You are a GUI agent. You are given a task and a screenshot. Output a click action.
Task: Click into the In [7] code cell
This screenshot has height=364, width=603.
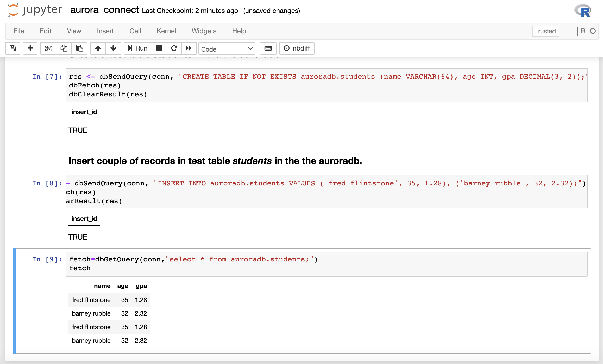[x=326, y=85]
